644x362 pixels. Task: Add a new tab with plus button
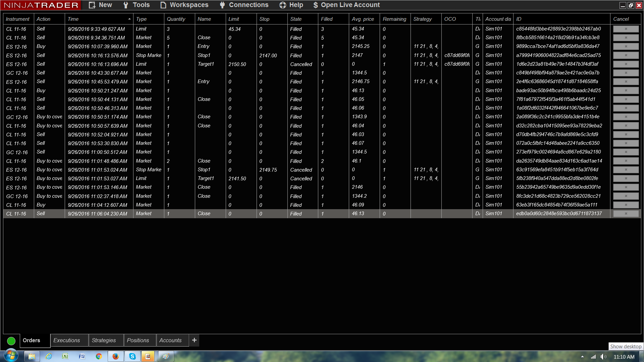(x=194, y=340)
